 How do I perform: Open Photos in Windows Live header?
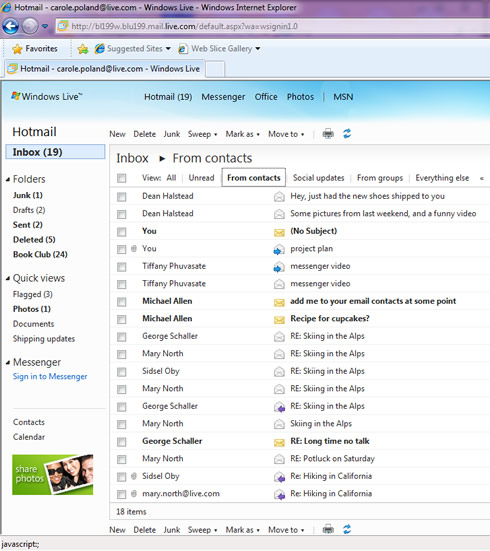pos(300,97)
